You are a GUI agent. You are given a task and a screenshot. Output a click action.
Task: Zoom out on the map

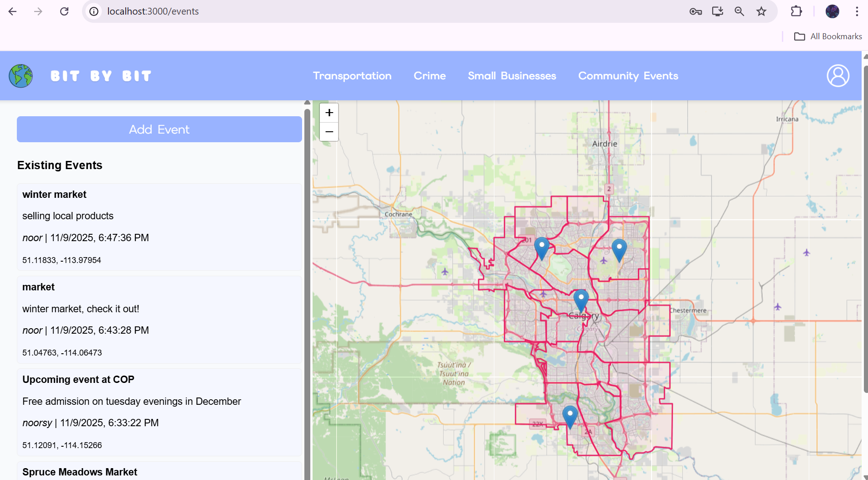pyautogui.click(x=329, y=132)
